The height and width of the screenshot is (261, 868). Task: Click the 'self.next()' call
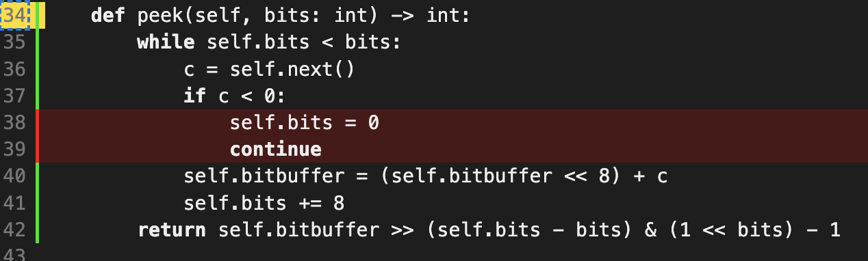pyautogui.click(x=292, y=69)
